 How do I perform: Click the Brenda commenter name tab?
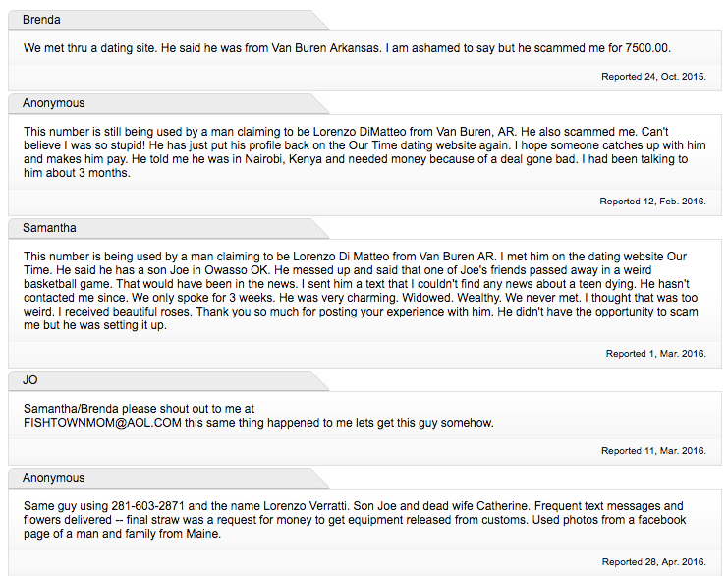pyautogui.click(x=41, y=20)
